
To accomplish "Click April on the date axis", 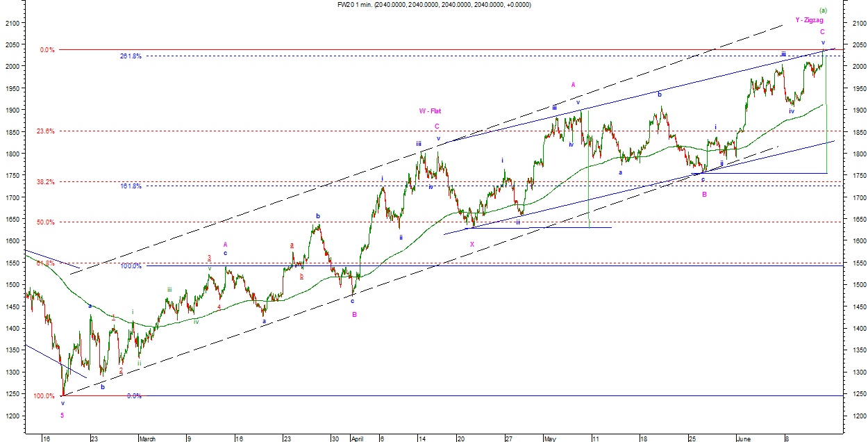I will (356, 439).
